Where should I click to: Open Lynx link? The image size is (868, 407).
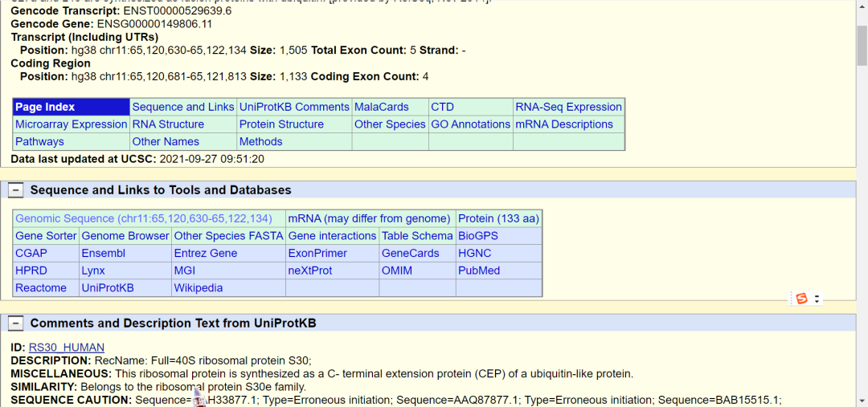[x=93, y=271]
